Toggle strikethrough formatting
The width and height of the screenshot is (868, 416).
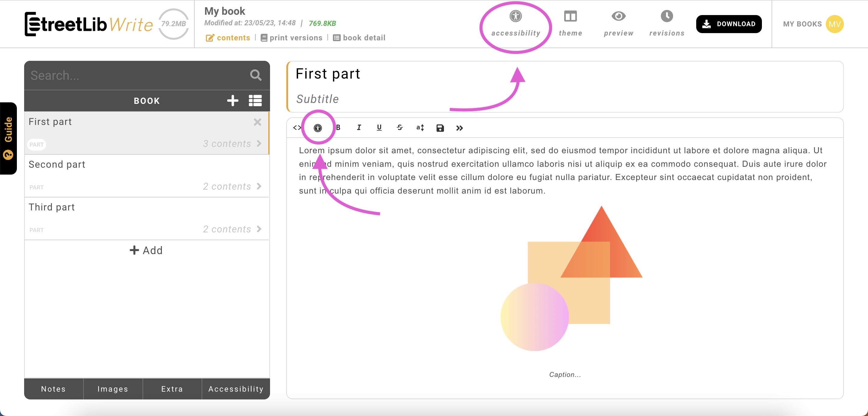pos(400,128)
